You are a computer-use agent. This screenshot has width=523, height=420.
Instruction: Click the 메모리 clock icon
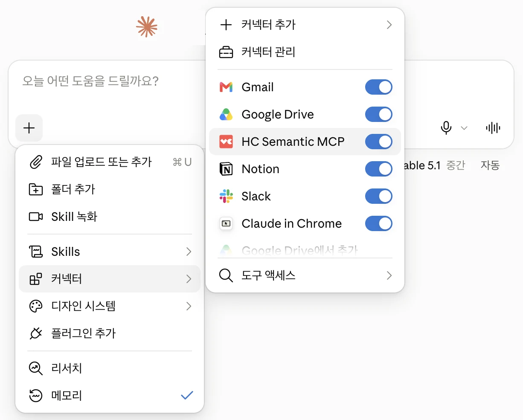[x=36, y=396]
